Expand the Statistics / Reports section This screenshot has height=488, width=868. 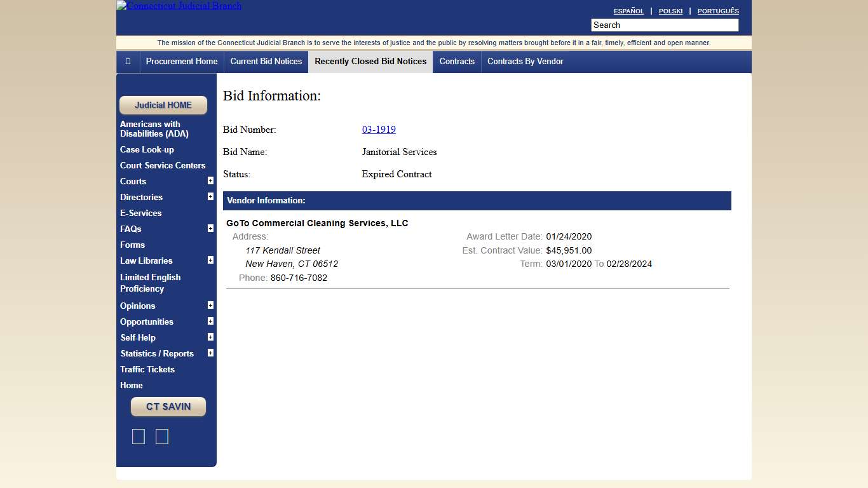210,353
